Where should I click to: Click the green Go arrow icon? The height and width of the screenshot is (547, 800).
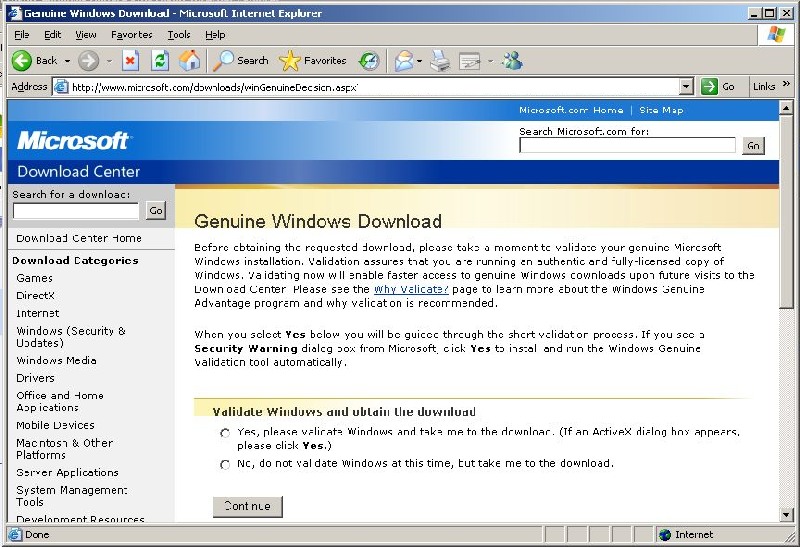point(709,87)
